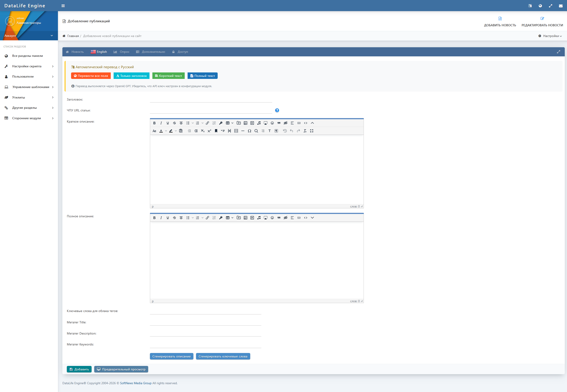This screenshot has width=567, height=392.
Task: Insert image in the short description toolbar
Action: [x=245, y=123]
